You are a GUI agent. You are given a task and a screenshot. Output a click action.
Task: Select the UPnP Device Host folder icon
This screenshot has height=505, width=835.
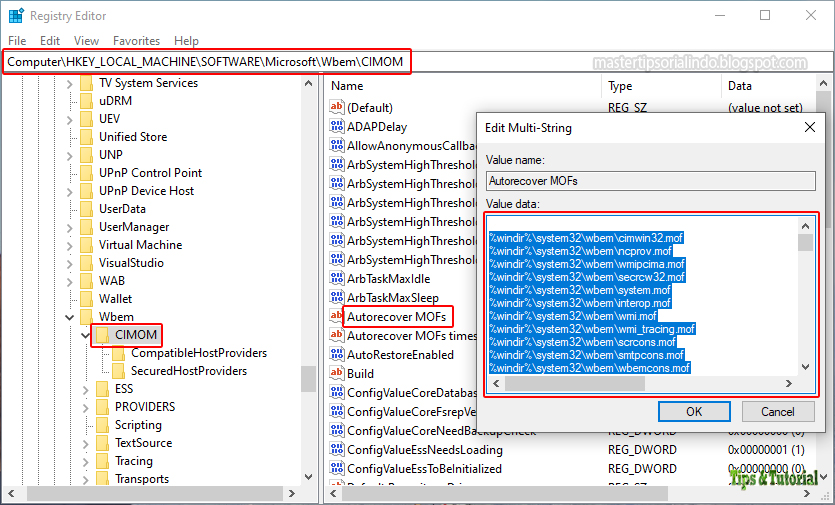[86, 191]
